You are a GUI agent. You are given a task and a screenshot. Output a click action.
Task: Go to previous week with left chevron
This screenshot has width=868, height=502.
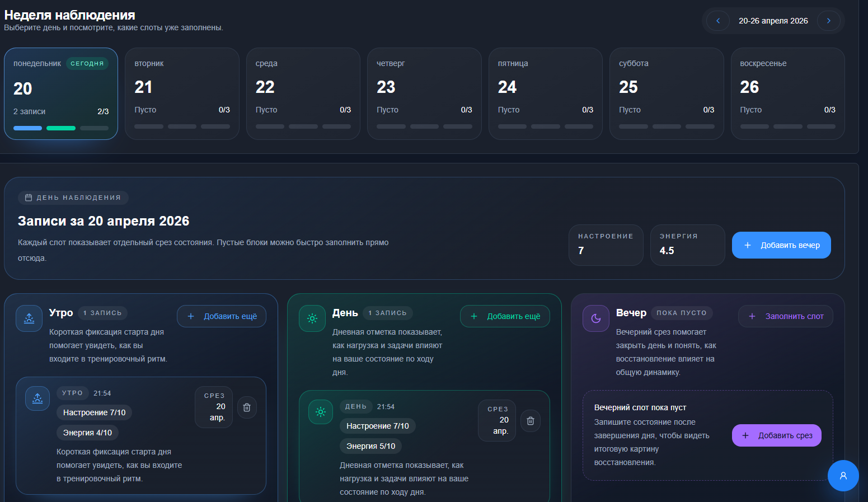(x=717, y=21)
